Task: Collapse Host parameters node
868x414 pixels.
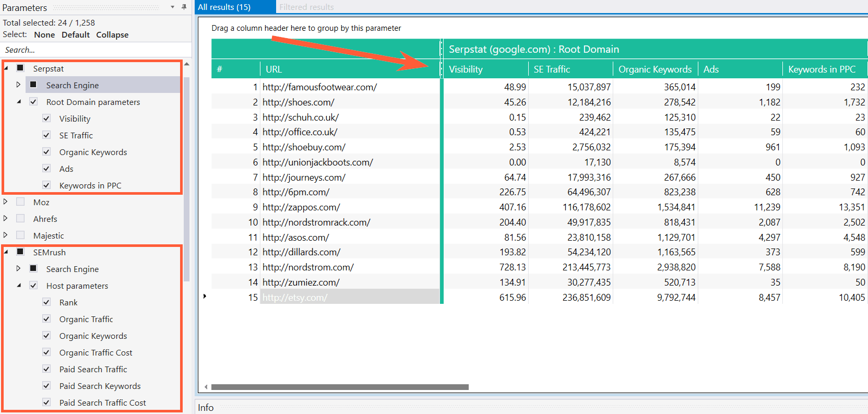Action: [19, 286]
